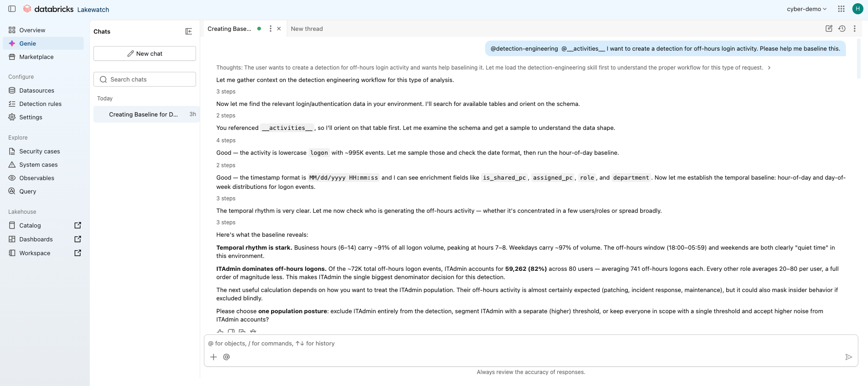Open Detection rules page

(43, 104)
